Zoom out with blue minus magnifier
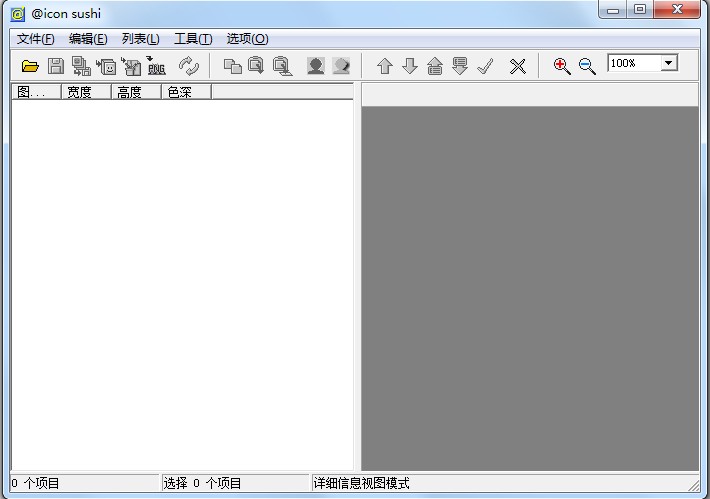The height and width of the screenshot is (499, 710). (587, 66)
